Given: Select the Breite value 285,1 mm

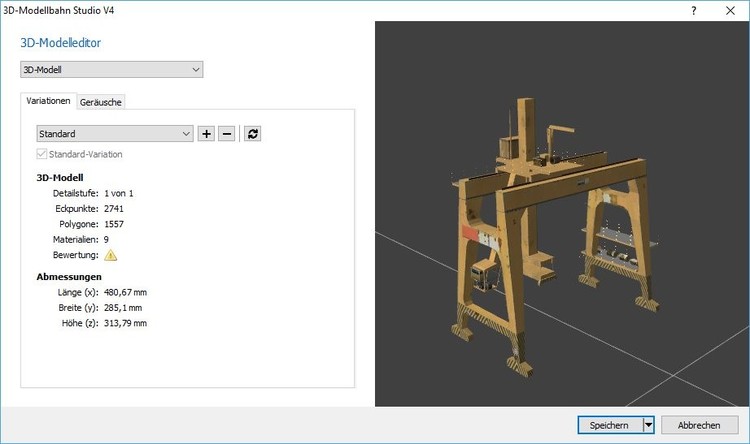Looking at the screenshot, I should pos(123,308).
